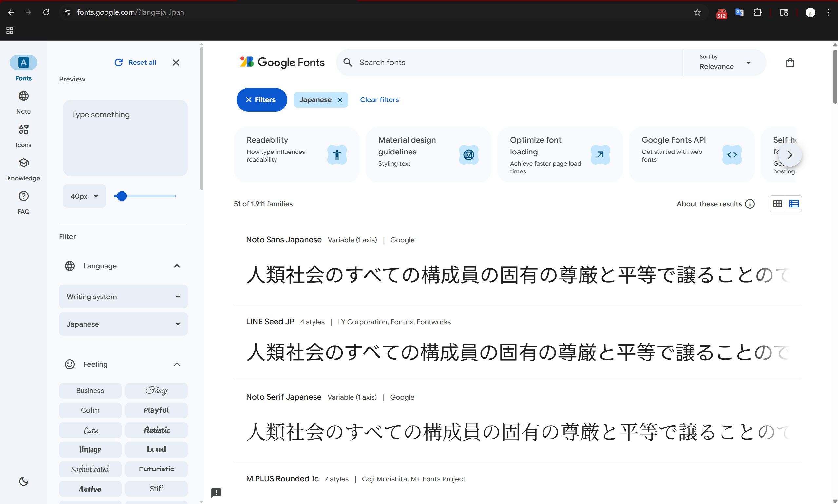Click the Google Fonts logo
This screenshot has height=504, width=838.
point(282,62)
